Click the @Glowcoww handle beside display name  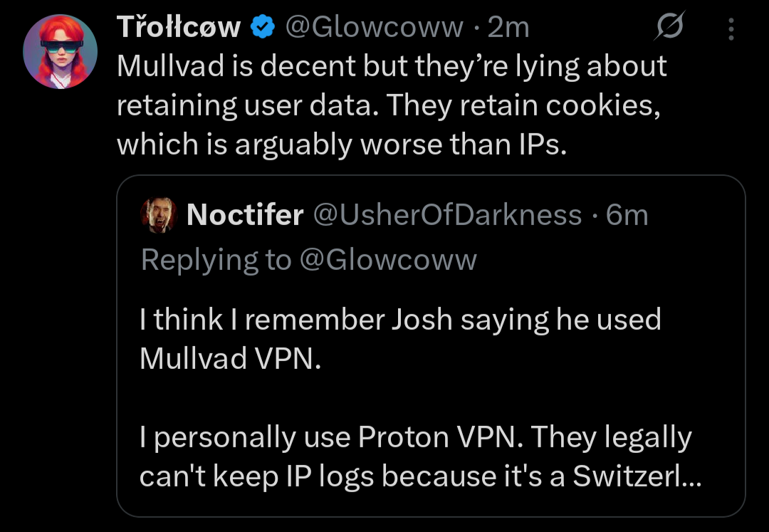[x=375, y=28]
